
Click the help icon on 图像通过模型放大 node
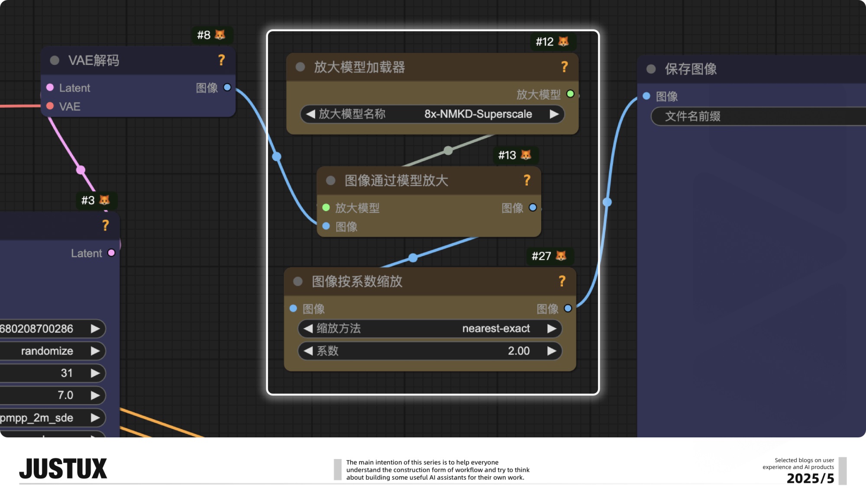click(527, 180)
